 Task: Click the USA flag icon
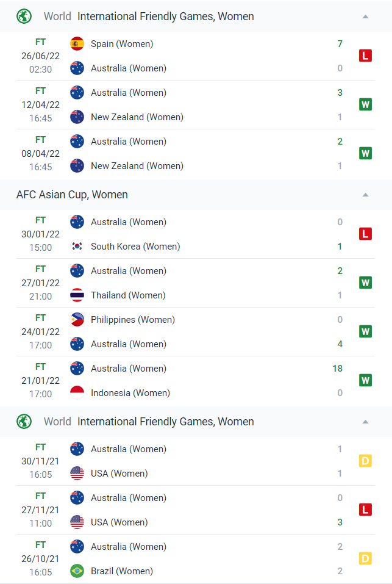77,473
